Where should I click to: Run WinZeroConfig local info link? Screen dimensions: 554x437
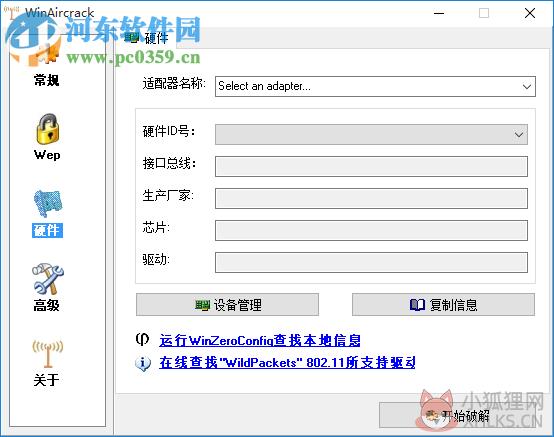pyautogui.click(x=260, y=341)
